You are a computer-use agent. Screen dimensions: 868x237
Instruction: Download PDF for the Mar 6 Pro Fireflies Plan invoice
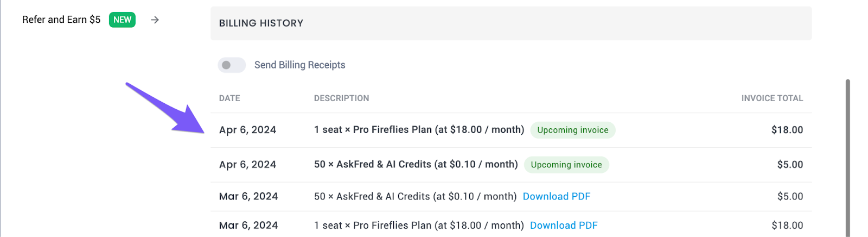(563, 226)
